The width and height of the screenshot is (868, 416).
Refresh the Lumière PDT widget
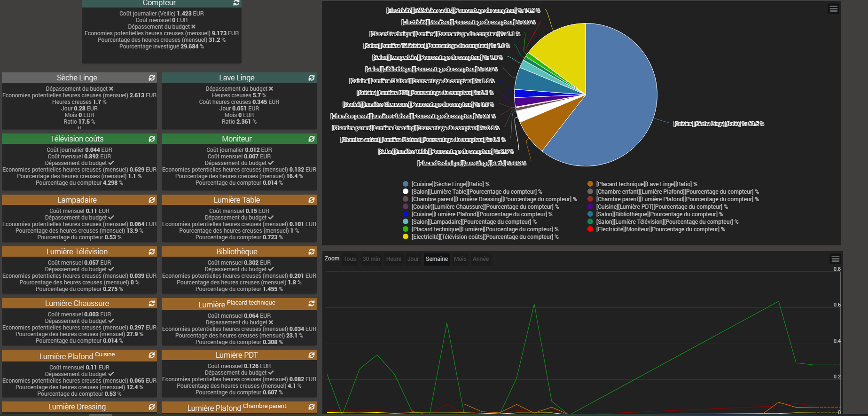[x=312, y=355]
